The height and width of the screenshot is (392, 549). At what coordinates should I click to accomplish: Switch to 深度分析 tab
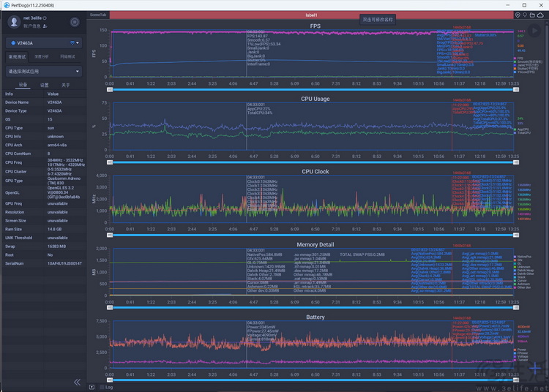(41, 56)
